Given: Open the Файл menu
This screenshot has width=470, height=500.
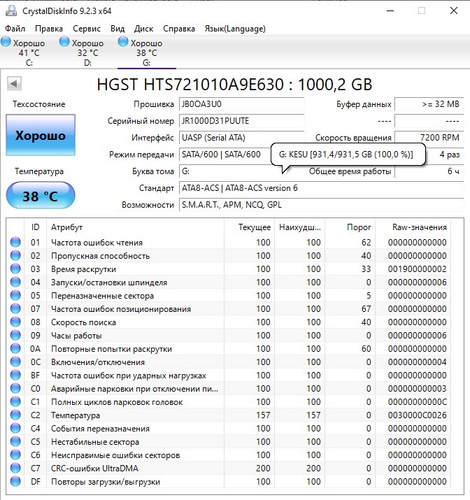Looking at the screenshot, I should pyautogui.click(x=15, y=29).
